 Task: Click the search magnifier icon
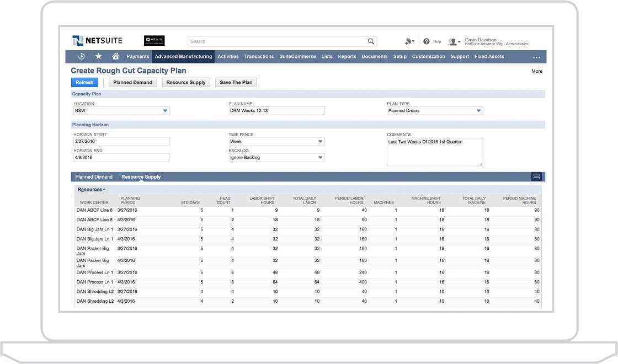[371, 41]
